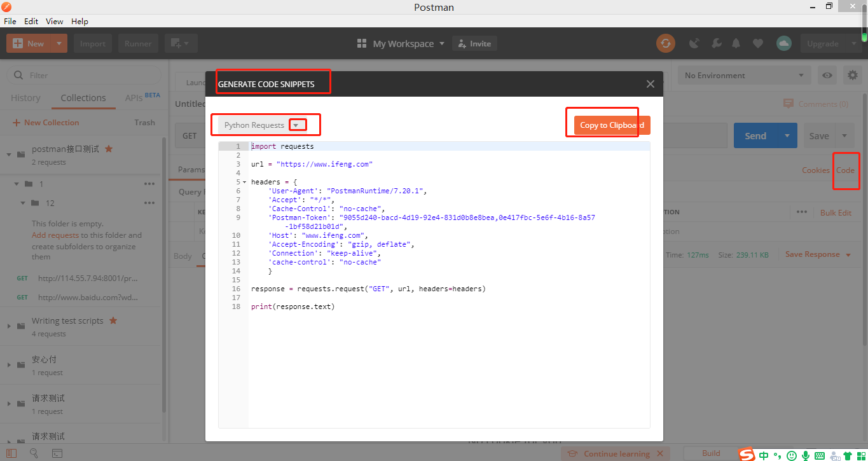This screenshot has height=461, width=868.
Task: Open the Code link
Action: click(x=845, y=170)
